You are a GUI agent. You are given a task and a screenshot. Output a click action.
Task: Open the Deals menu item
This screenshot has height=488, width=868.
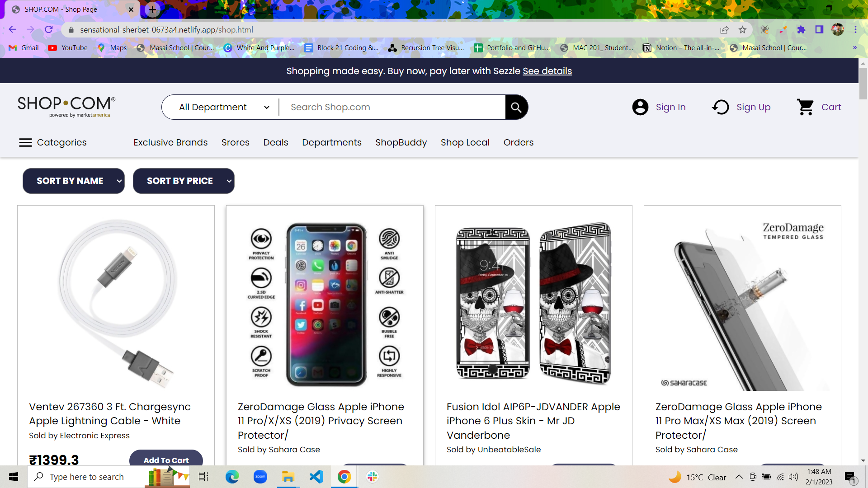tap(276, 142)
